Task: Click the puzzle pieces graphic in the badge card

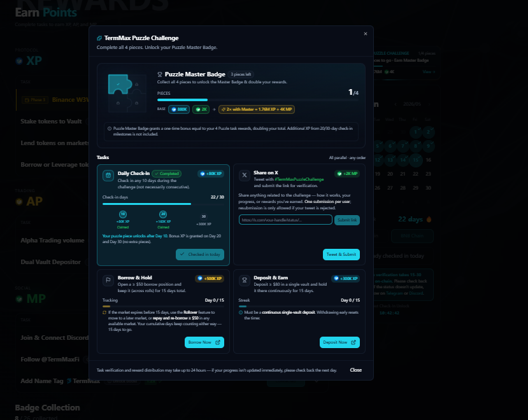Action: tap(127, 93)
